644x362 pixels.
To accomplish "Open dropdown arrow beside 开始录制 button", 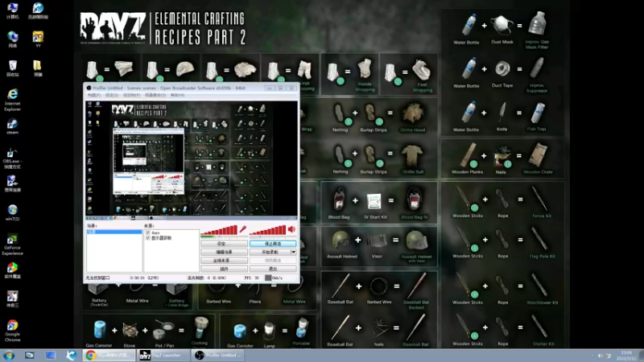I will point(293,252).
